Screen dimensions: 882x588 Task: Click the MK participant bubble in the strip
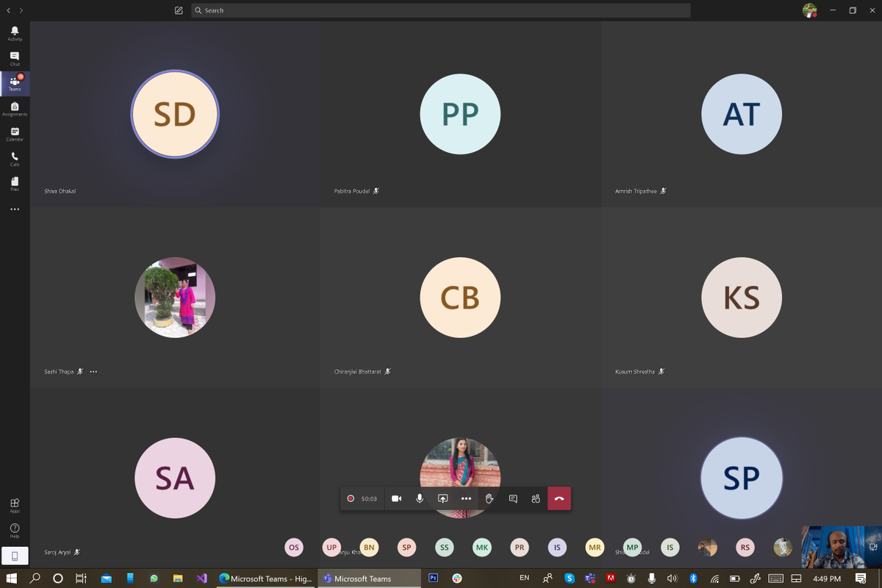click(x=482, y=547)
